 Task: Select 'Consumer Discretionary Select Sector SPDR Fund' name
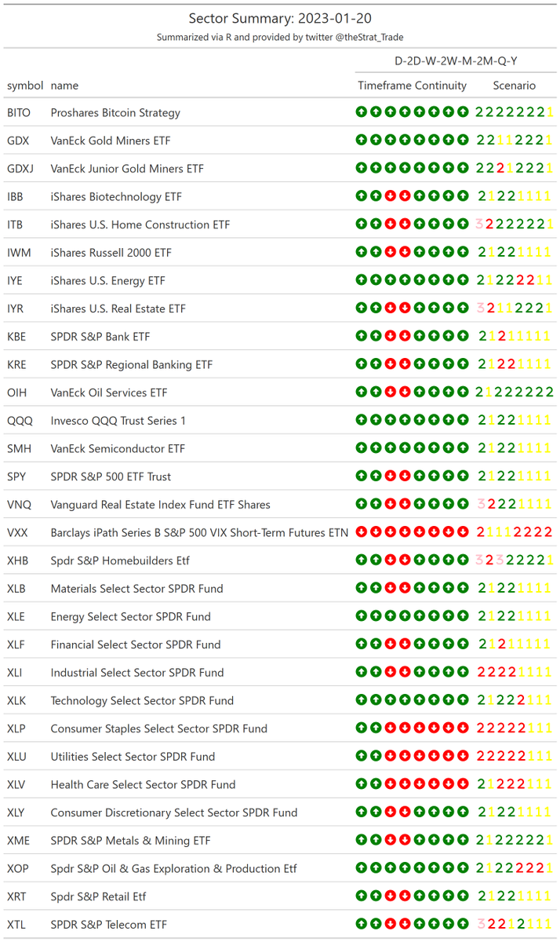tap(174, 812)
